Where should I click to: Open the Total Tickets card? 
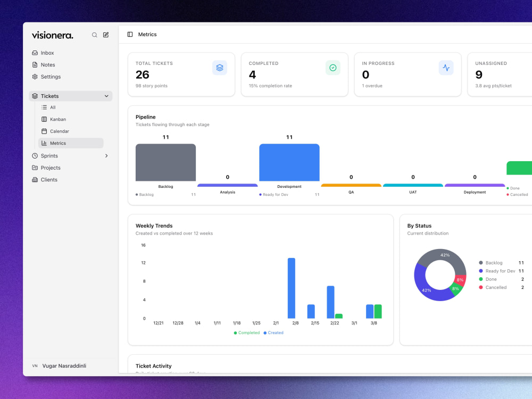(181, 74)
